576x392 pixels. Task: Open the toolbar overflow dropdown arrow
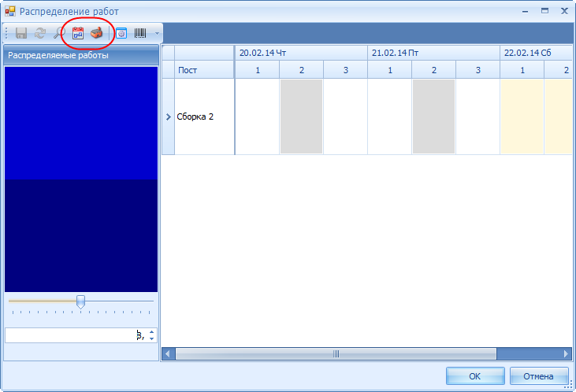[157, 33]
